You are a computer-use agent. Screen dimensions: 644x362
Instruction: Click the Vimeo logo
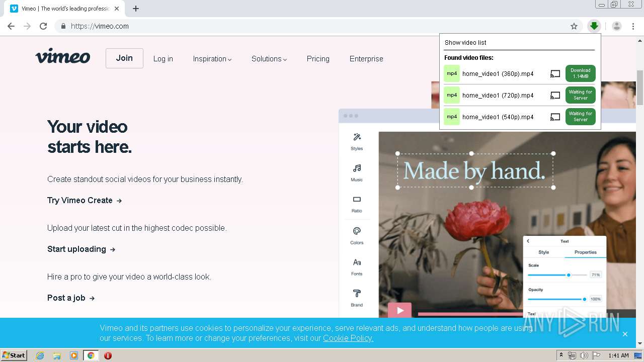[63, 56]
